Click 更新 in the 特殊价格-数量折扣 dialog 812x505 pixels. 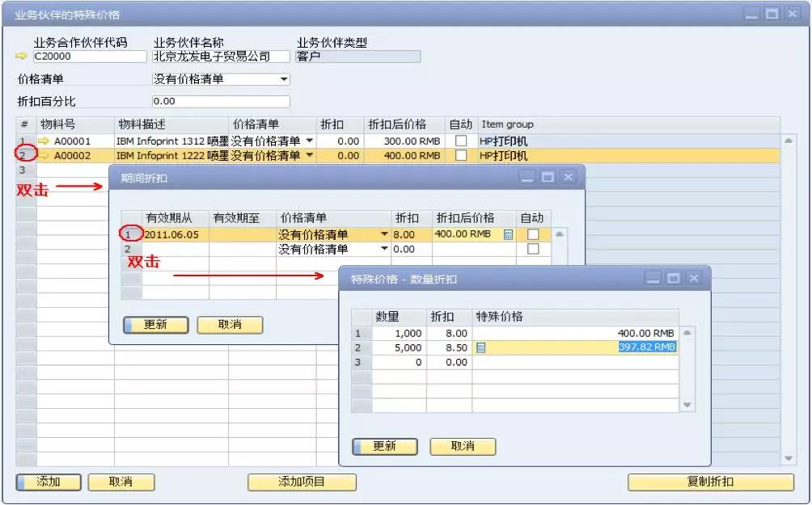(x=385, y=446)
